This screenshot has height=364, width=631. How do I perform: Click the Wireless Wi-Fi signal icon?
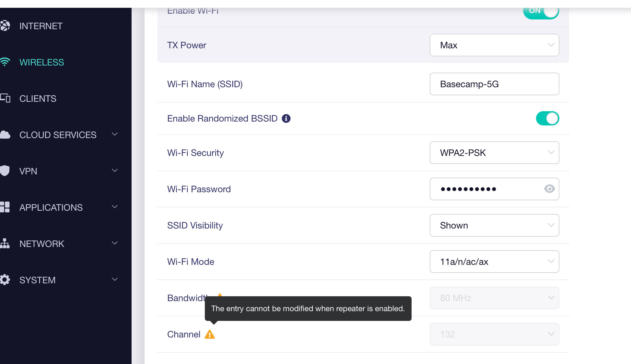pos(5,62)
